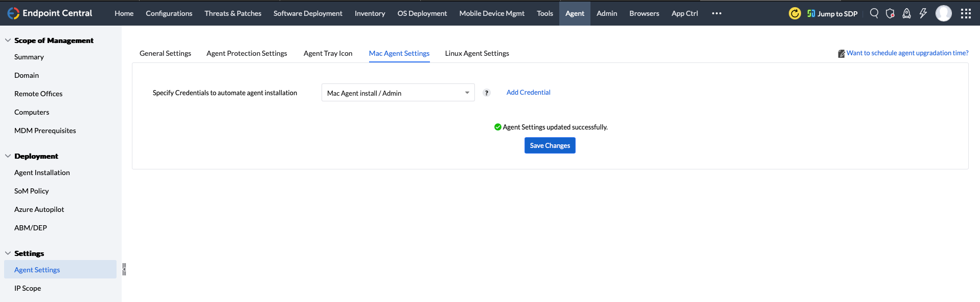This screenshot has height=302, width=980.
Task: Switch to Linux Agent Settings tab
Action: pos(477,53)
